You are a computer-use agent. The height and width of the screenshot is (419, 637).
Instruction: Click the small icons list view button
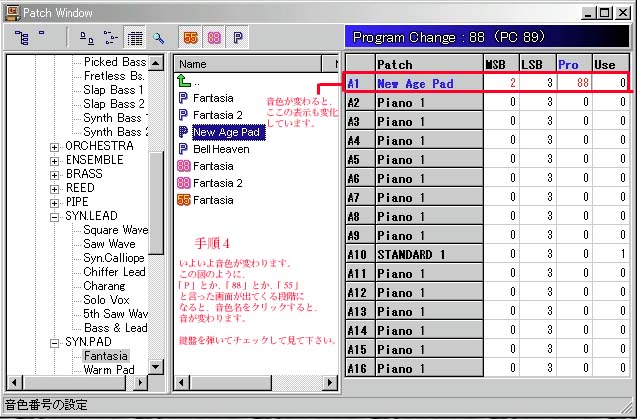(111, 38)
